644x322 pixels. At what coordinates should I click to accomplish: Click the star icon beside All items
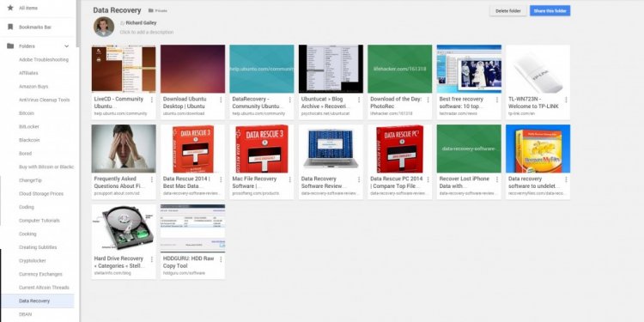[x=10, y=8]
